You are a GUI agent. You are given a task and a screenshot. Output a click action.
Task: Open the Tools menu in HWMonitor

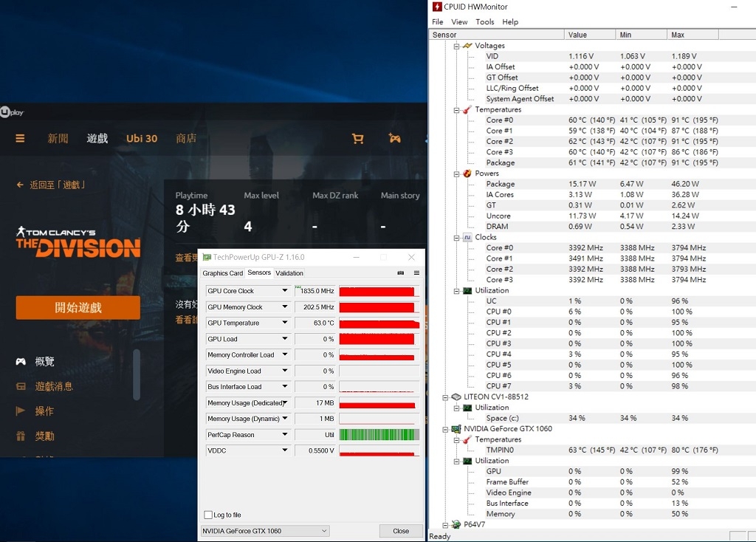[484, 21]
